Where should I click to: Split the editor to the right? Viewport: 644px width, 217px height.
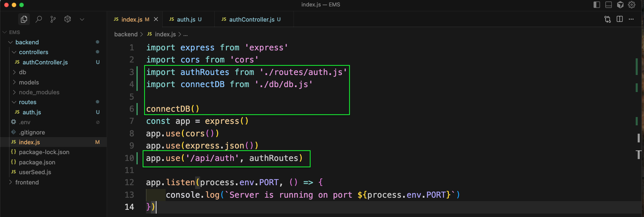pos(619,19)
